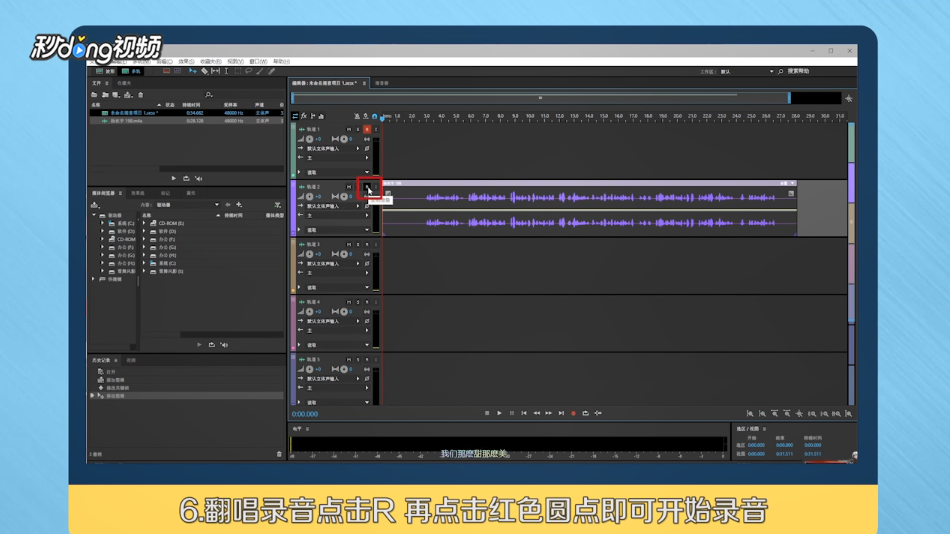Click the add shortcut plus icon in Media Browser
The height and width of the screenshot is (534, 950).
239,205
